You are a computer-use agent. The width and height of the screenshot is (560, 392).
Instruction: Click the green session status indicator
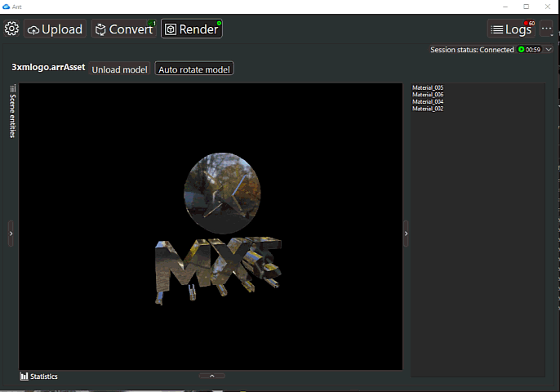521,50
